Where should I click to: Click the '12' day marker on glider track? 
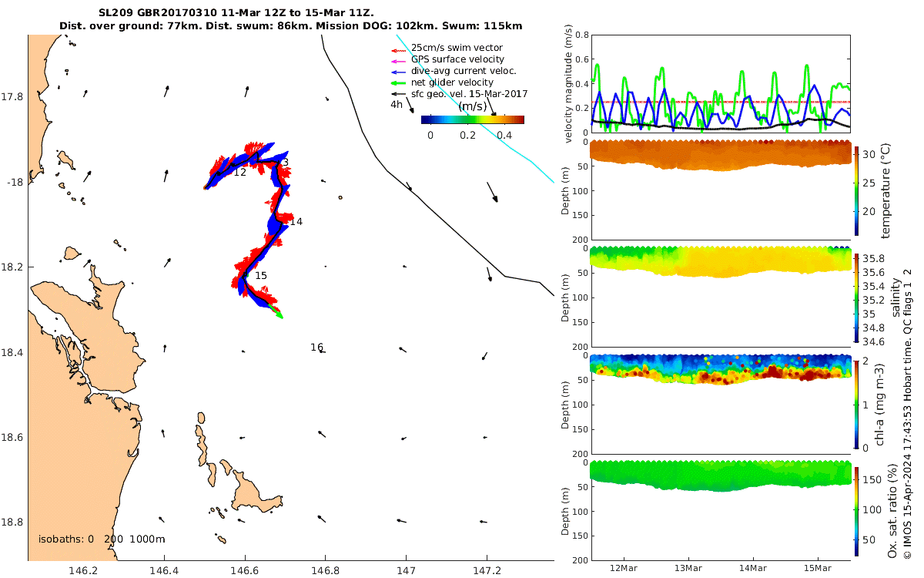(x=239, y=172)
